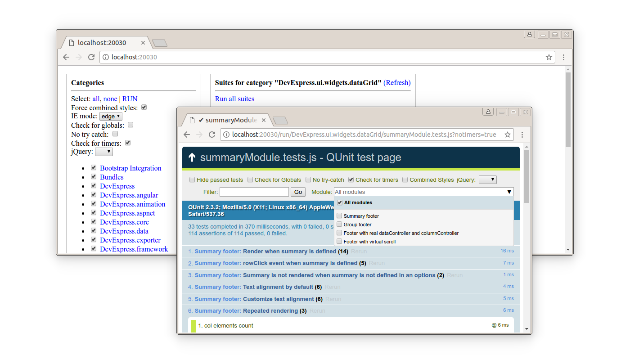Image resolution: width=630 pixels, height=364 pixels.
Task: Click bookmark star in the localhost:20030 window
Action: point(549,57)
